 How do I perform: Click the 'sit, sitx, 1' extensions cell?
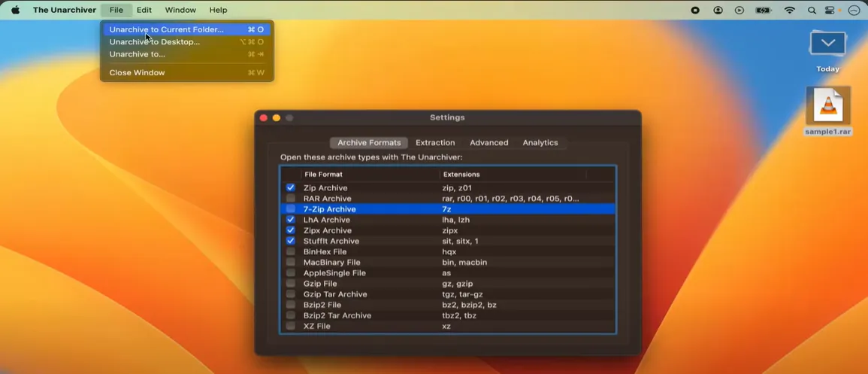click(x=460, y=241)
